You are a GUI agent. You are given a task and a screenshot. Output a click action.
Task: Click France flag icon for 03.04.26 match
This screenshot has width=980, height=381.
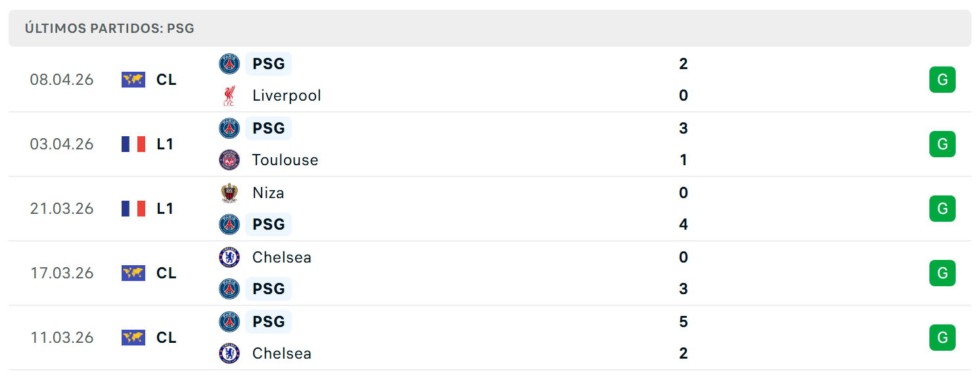(133, 144)
